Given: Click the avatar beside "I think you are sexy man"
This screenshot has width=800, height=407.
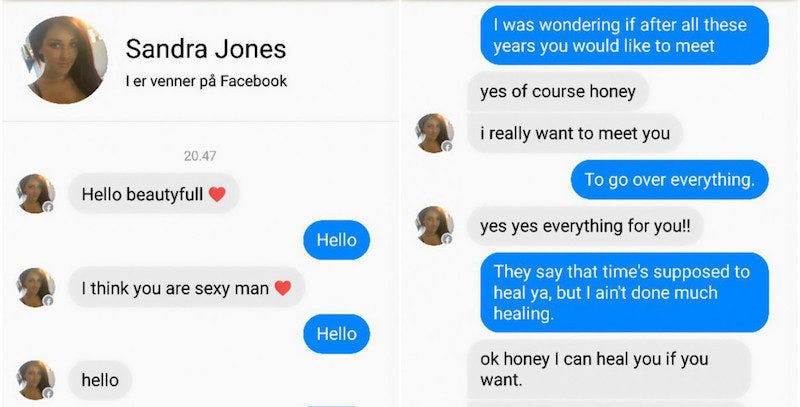Looking at the screenshot, I should [x=36, y=287].
